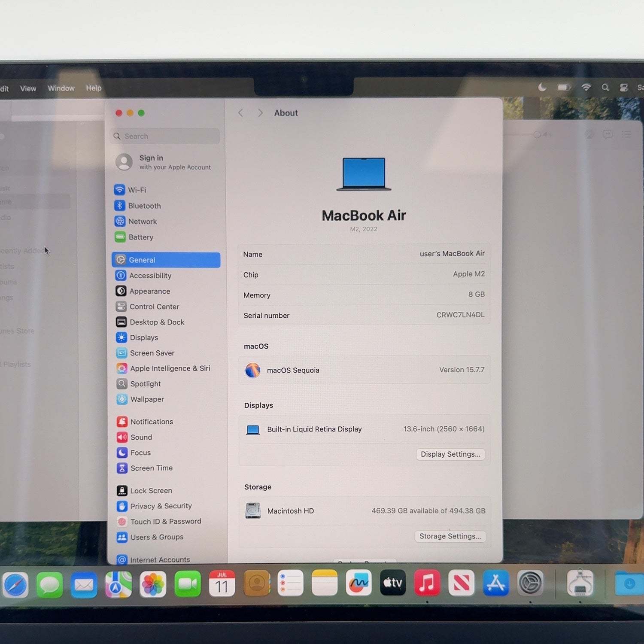Click the macOS Sequoia version row

365,370
